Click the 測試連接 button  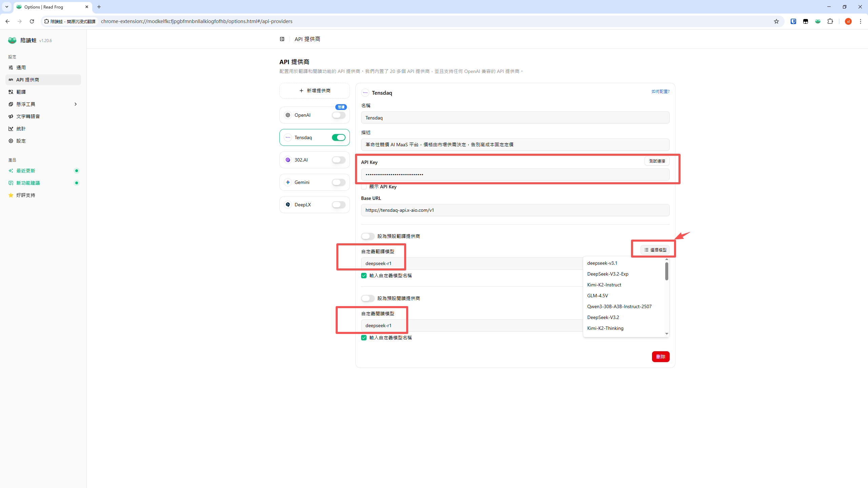click(x=657, y=161)
